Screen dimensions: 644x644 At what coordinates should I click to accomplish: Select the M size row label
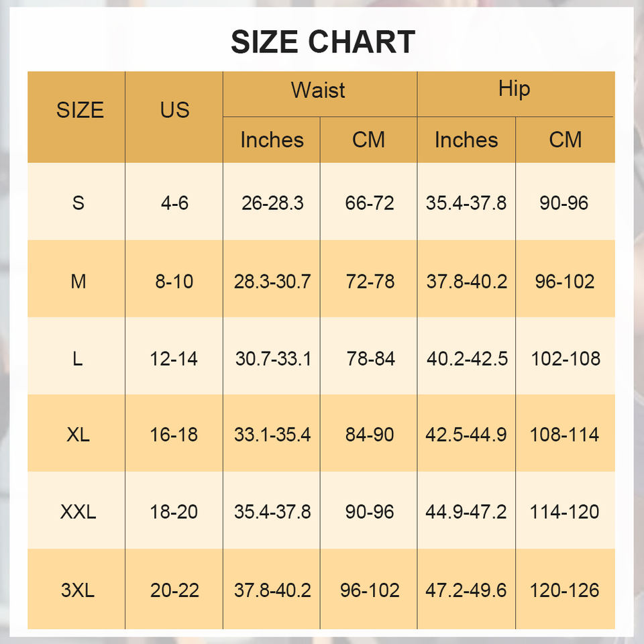tap(78, 281)
